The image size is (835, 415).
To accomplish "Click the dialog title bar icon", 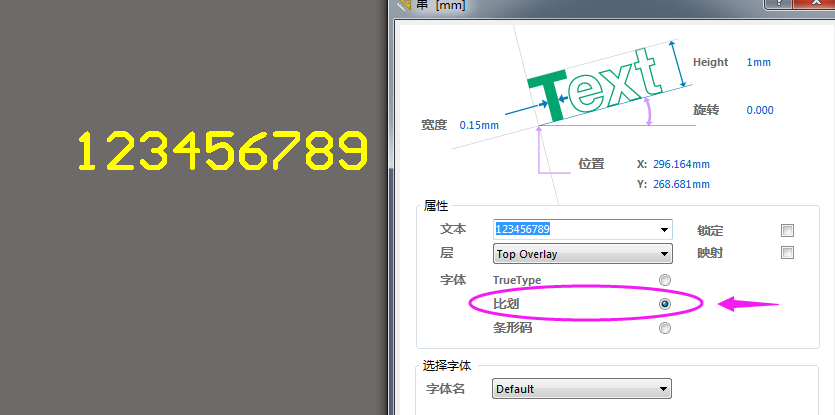I will coord(403,5).
